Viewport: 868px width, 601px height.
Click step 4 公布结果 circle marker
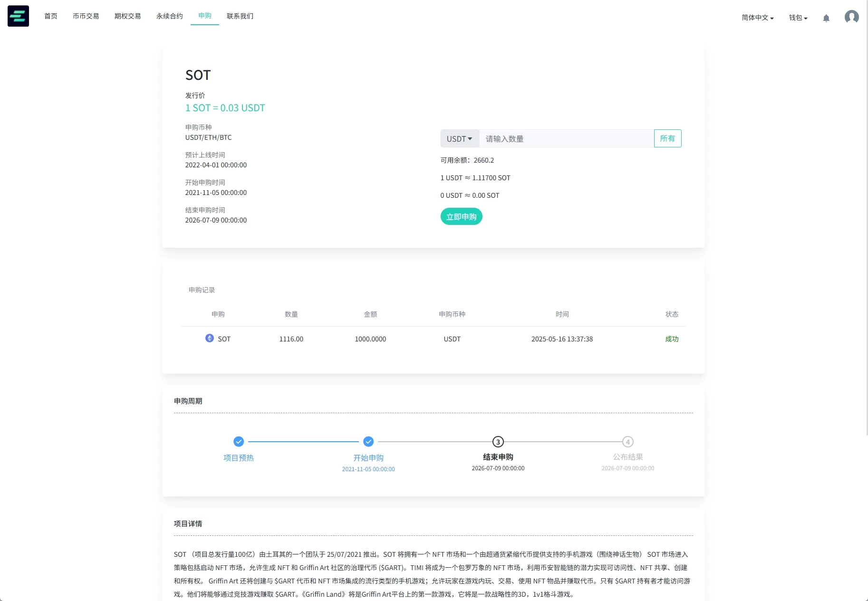coord(627,441)
